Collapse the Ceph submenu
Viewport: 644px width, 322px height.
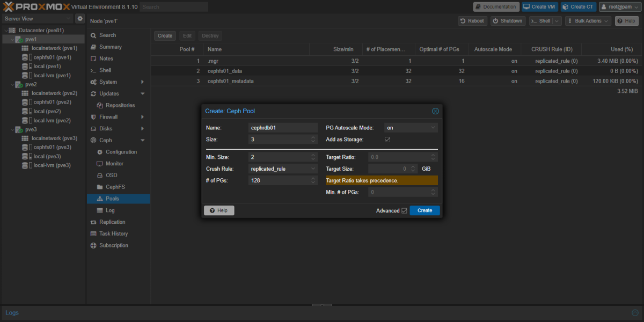142,140
